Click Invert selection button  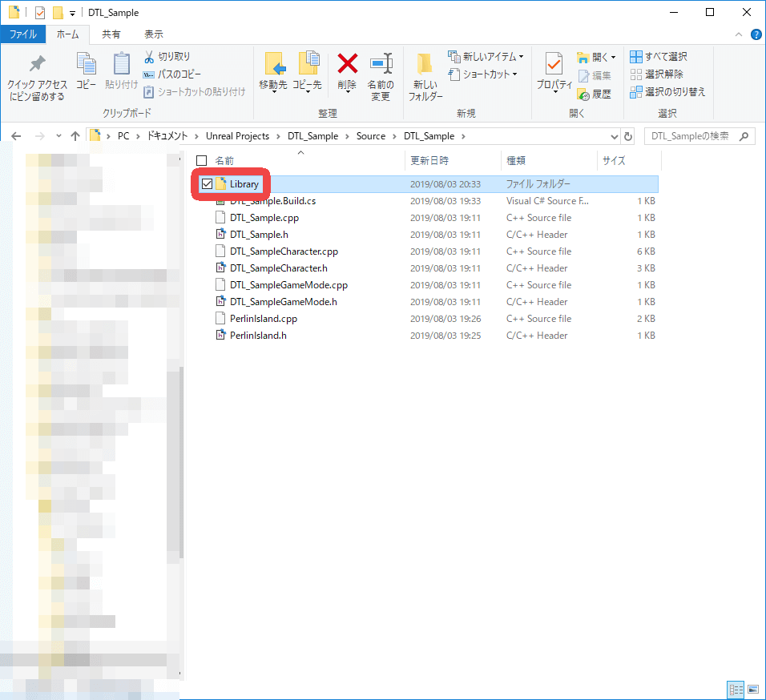tap(667, 92)
